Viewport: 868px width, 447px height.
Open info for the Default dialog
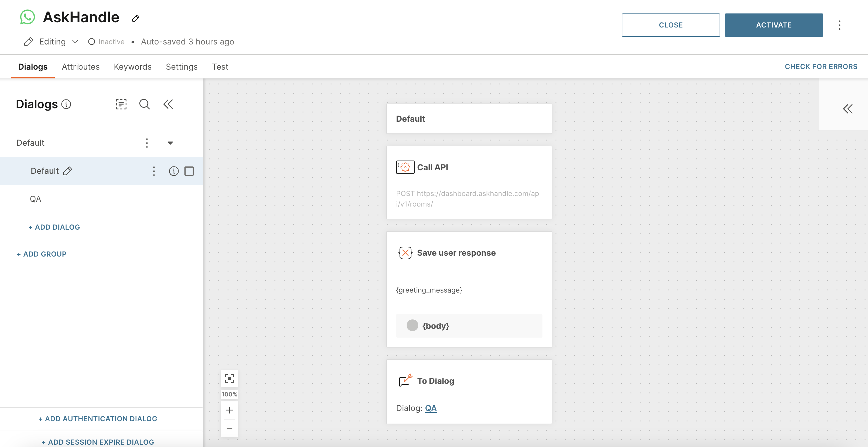click(x=174, y=171)
